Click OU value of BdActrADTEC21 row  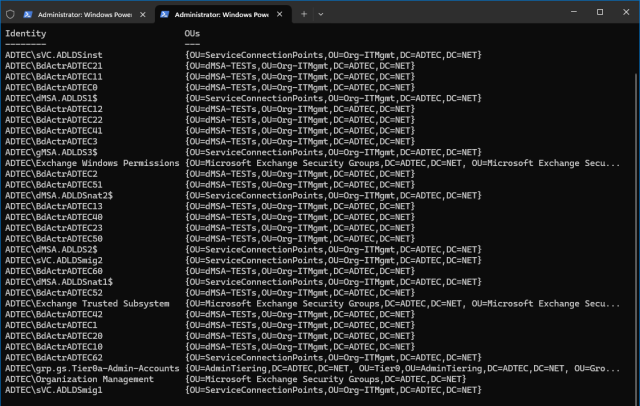(x=300, y=66)
